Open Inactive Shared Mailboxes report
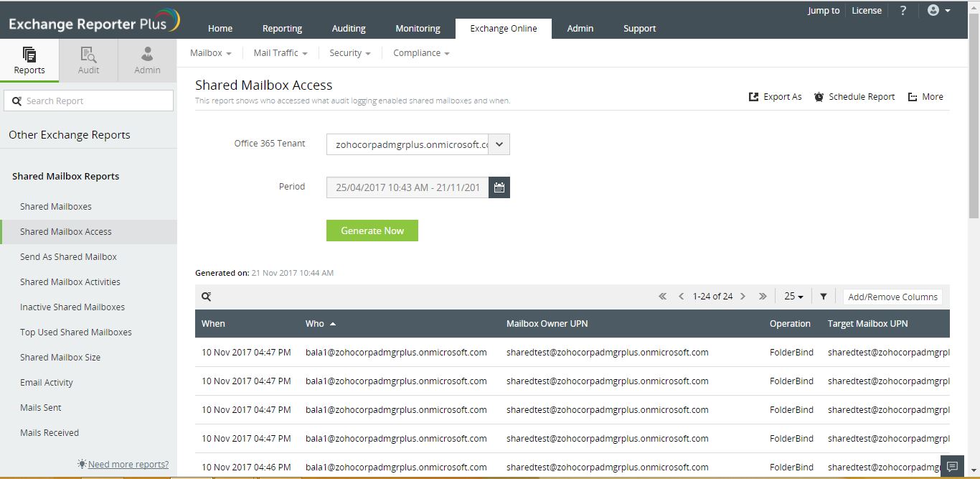980x479 pixels. 72,307
